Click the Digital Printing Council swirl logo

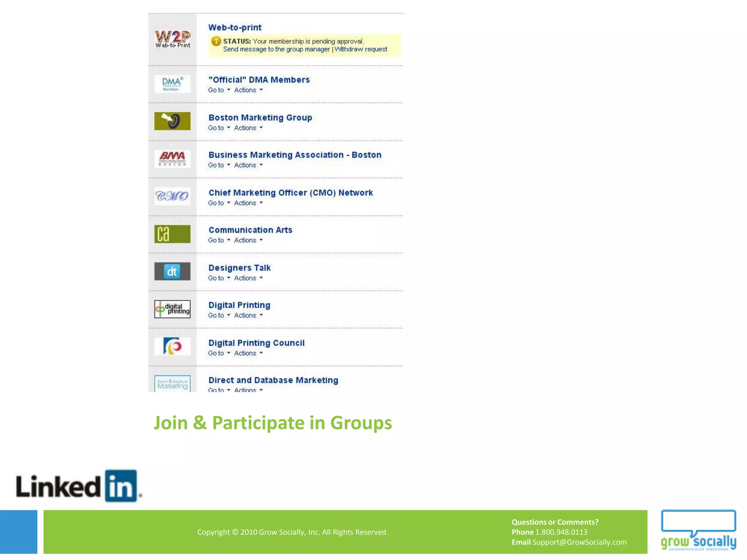coord(172,346)
